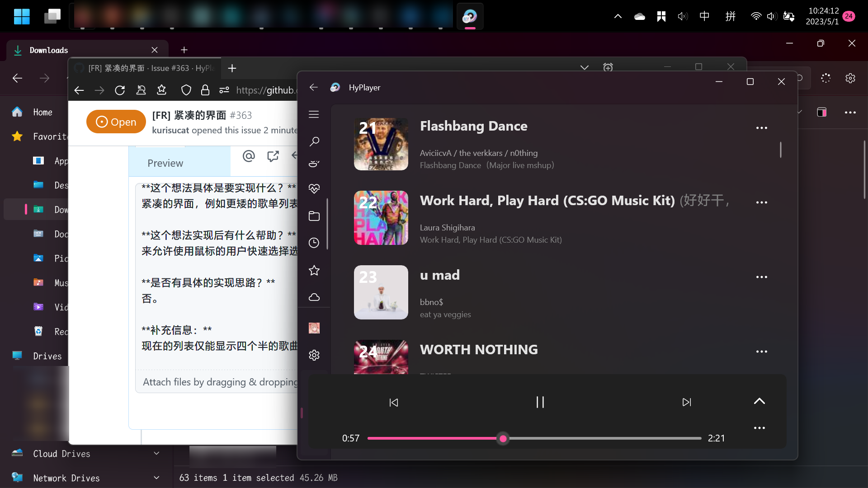Open more options for Flashbang Dance
This screenshot has width=868, height=488.
762,128
